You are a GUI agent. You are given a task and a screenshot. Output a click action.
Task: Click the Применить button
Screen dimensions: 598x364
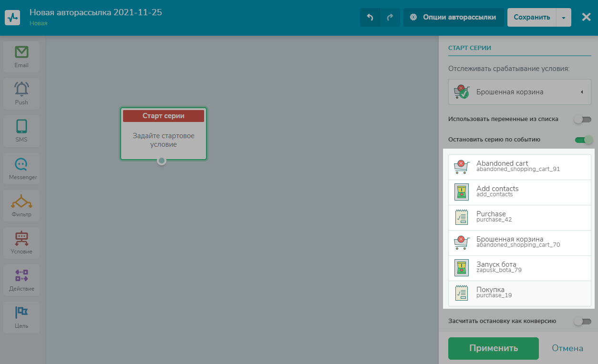494,348
